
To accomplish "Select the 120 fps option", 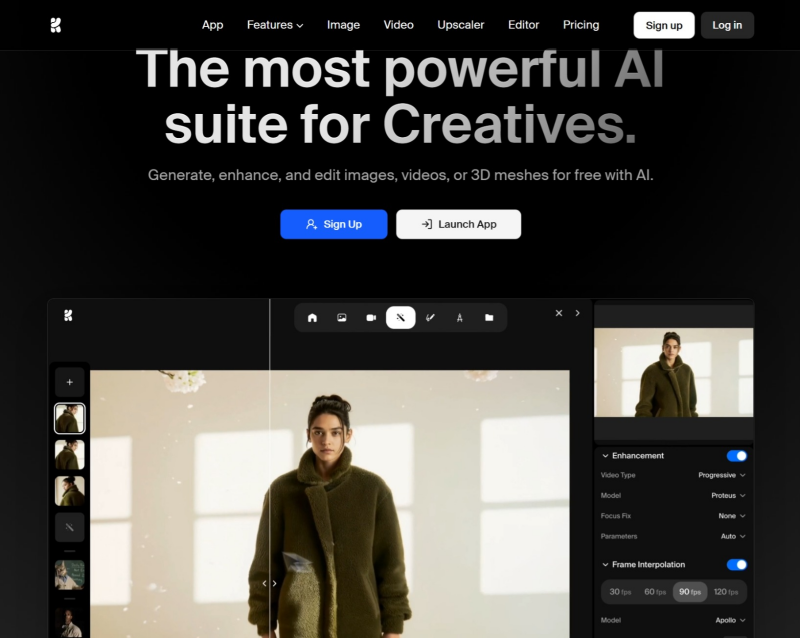I will click(x=726, y=592).
